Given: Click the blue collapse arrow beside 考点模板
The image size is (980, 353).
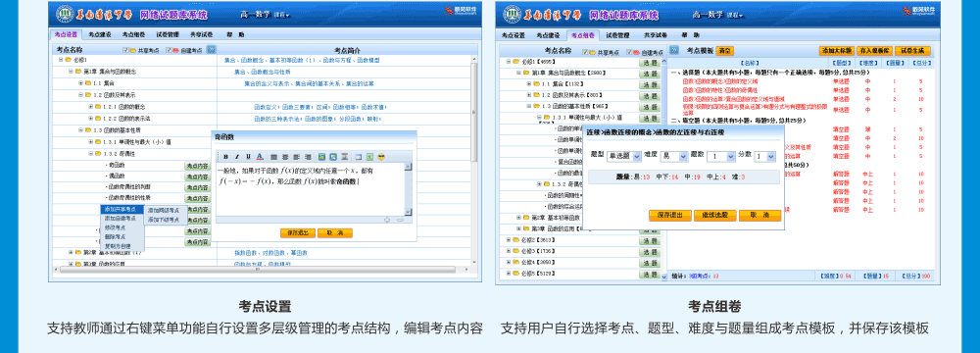Looking at the screenshot, I should 674,50.
